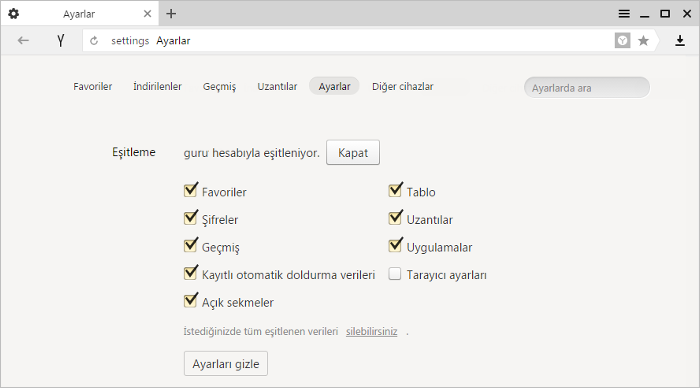Click Kapat to disable sync
The image size is (700, 388).
[353, 152]
